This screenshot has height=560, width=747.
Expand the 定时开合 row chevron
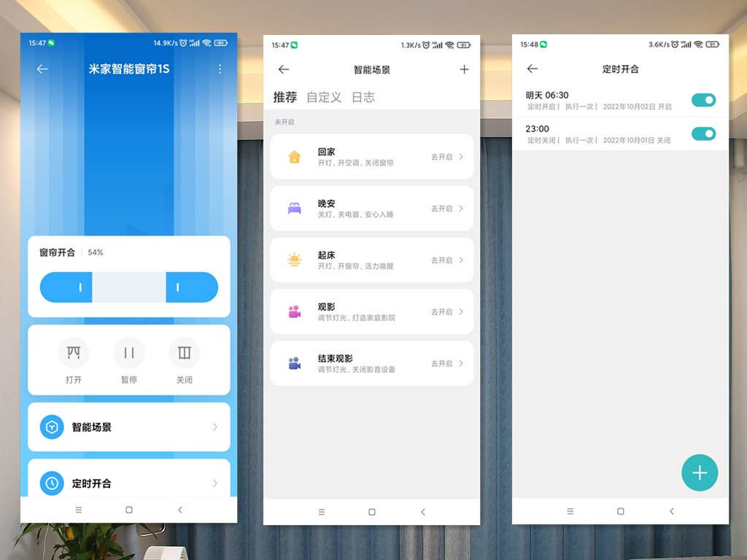[x=214, y=483]
